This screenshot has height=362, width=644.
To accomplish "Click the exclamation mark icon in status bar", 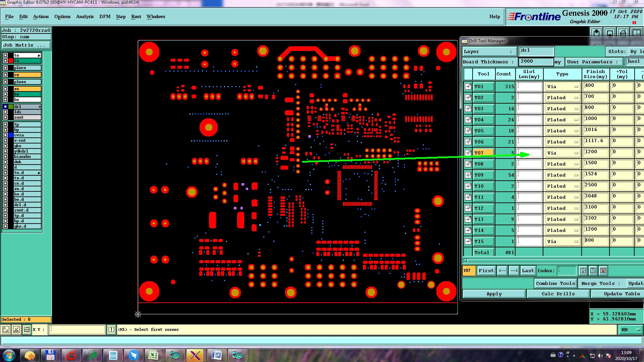I will [x=111, y=330].
